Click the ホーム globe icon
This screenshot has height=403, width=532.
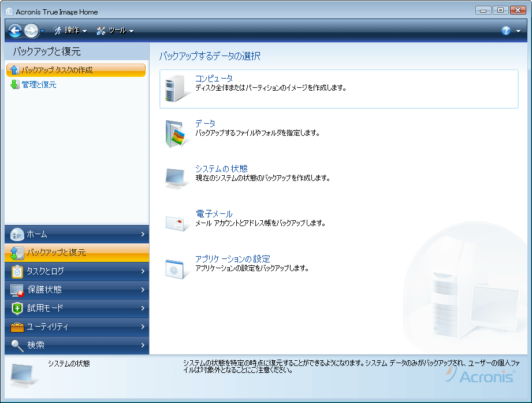pyautogui.click(x=17, y=234)
